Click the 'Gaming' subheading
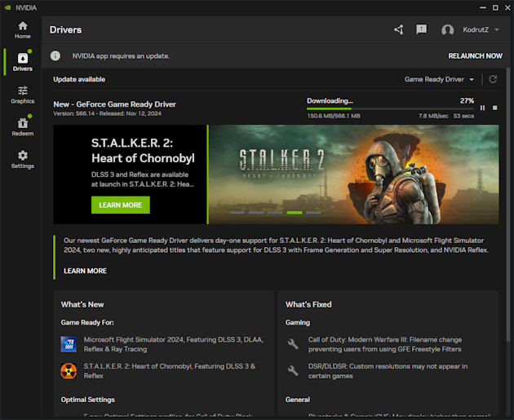 [x=297, y=322]
